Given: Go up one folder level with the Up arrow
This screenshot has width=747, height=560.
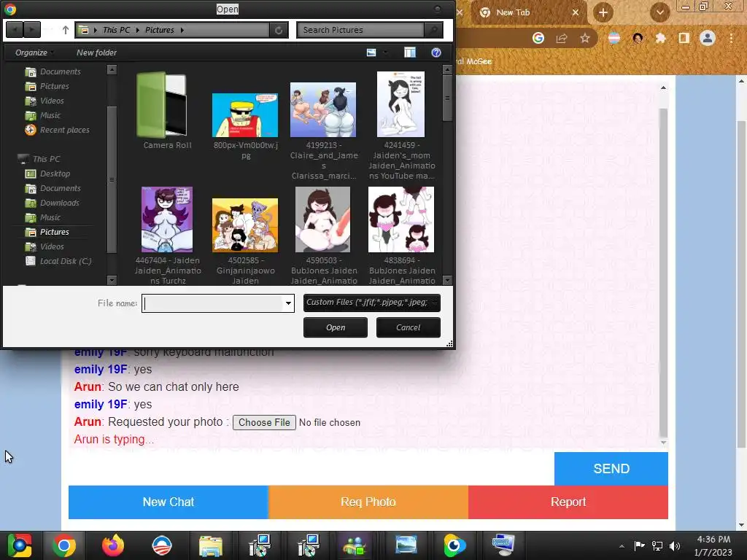Looking at the screenshot, I should point(65,30).
